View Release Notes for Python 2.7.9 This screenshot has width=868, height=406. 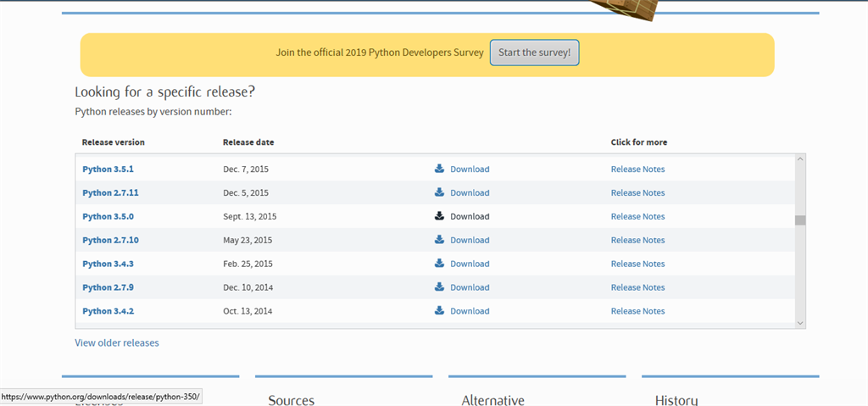[637, 287]
